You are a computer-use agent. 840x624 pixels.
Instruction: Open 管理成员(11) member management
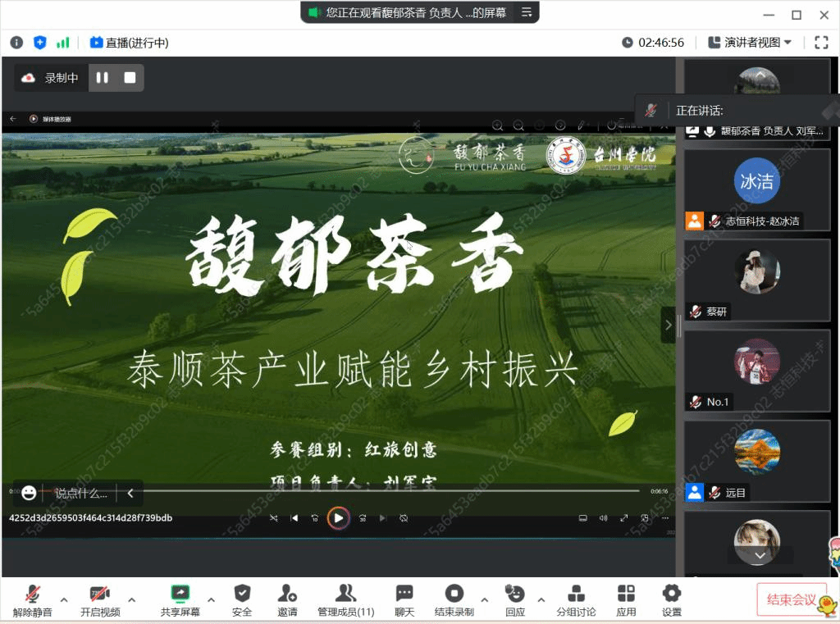(346, 594)
